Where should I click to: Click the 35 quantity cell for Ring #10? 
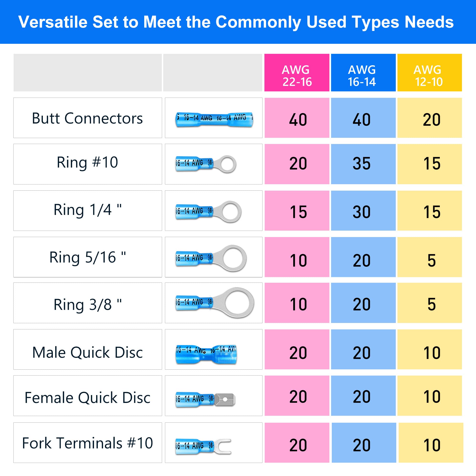point(363,164)
